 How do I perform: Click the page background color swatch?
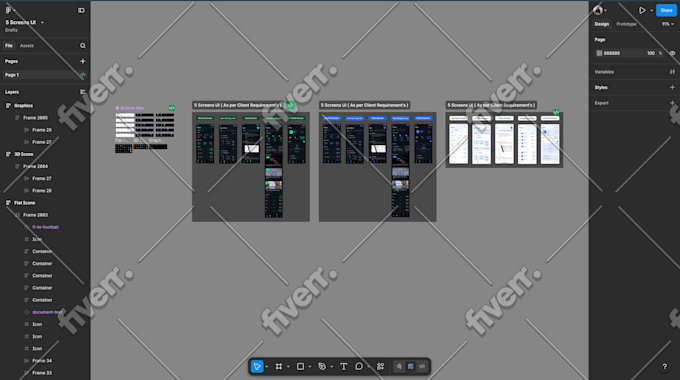(x=599, y=53)
